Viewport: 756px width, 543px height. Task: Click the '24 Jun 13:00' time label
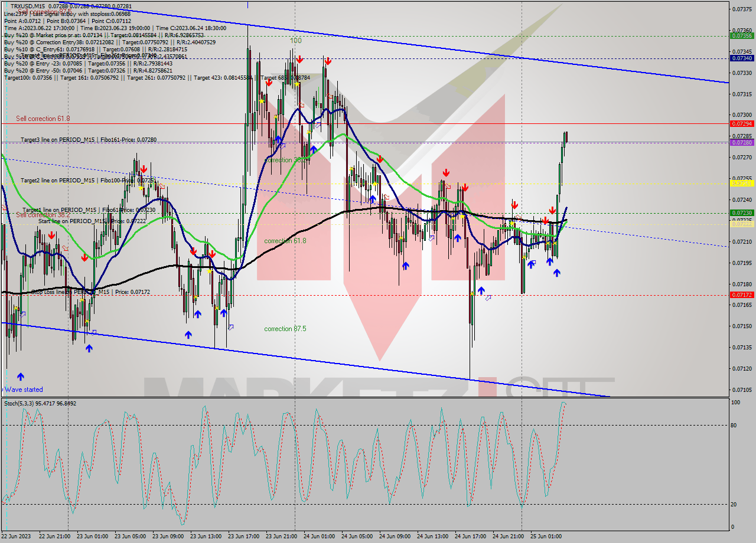(x=432, y=537)
